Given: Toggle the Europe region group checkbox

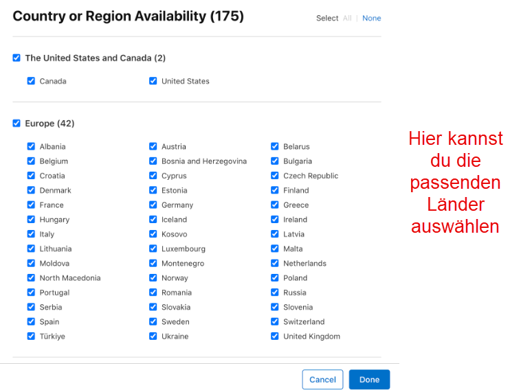Looking at the screenshot, I should [16, 123].
